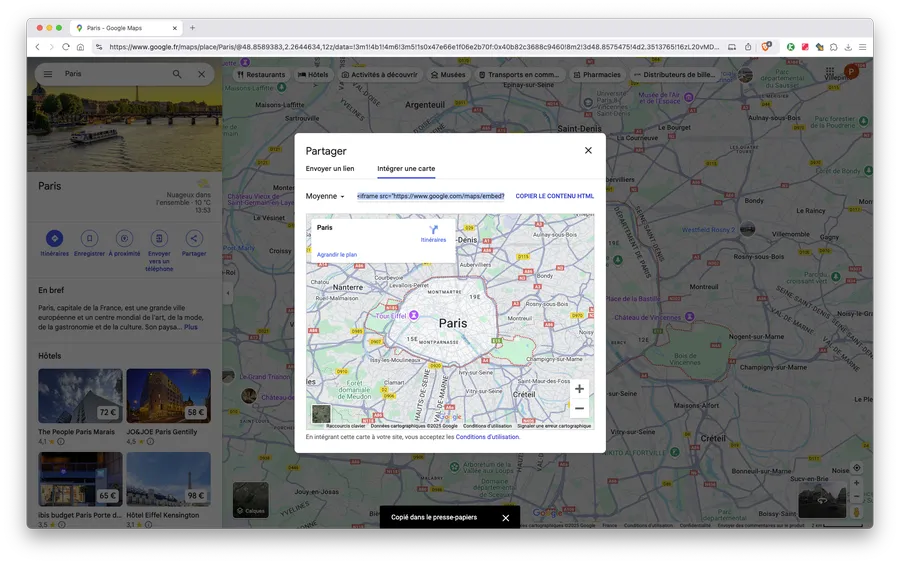This screenshot has width=900, height=564.
Task: Open the Brave shields icon
Action: click(x=766, y=46)
